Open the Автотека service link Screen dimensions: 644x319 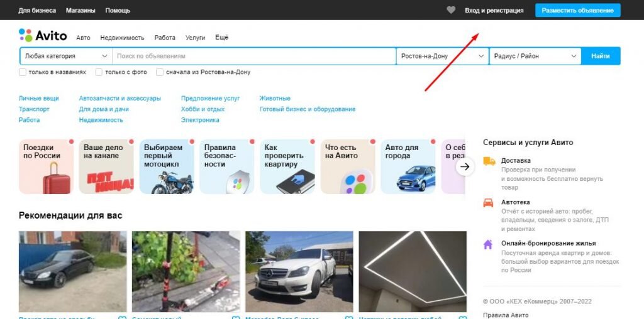click(x=516, y=202)
